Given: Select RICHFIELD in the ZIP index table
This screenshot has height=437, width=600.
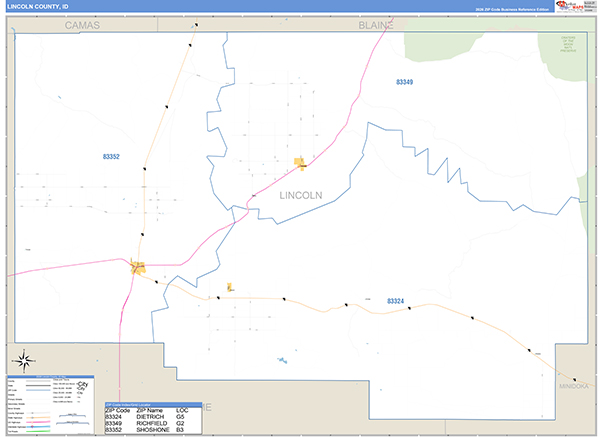Looking at the screenshot, I should 152,423.
